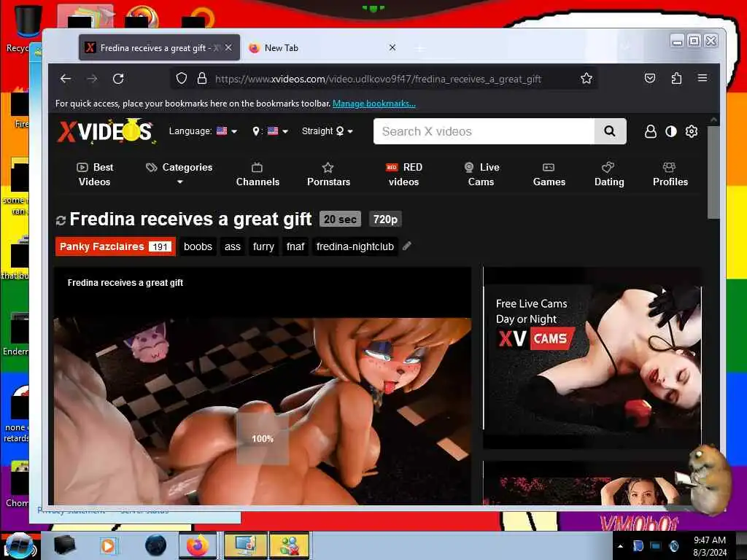Image resolution: width=747 pixels, height=560 pixels.
Task: Click the page vertical scrollbar thumb
Action: (713, 172)
